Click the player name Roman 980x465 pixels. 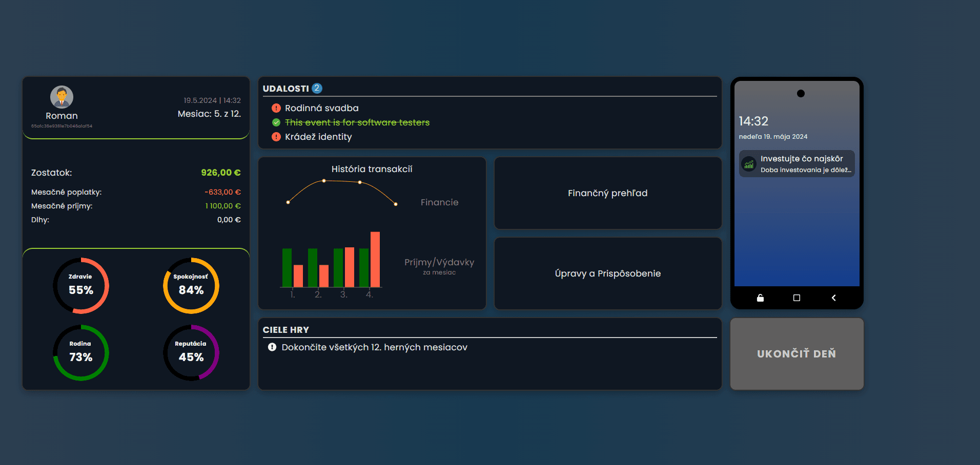point(62,116)
